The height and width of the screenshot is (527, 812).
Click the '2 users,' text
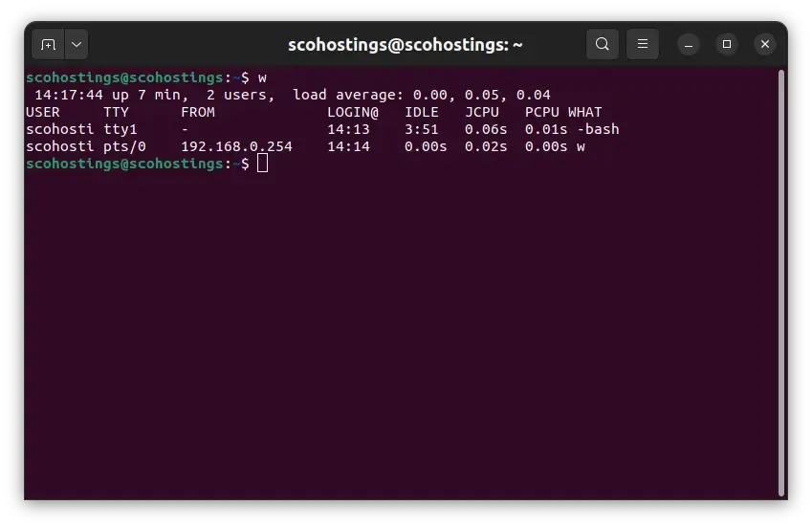click(241, 95)
